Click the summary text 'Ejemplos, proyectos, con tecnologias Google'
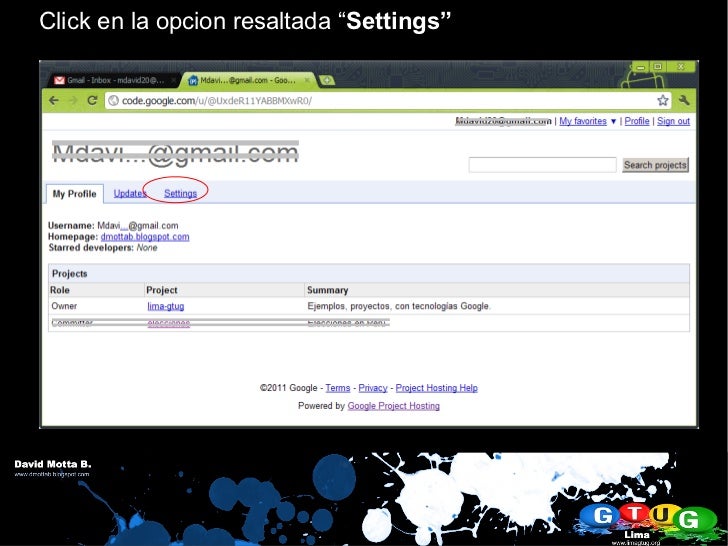The image size is (728, 546). tap(399, 306)
